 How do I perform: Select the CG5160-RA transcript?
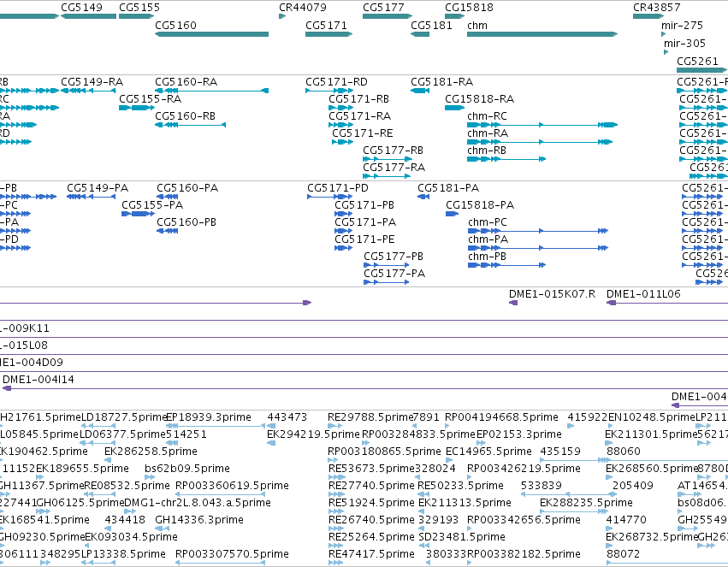[211, 91]
